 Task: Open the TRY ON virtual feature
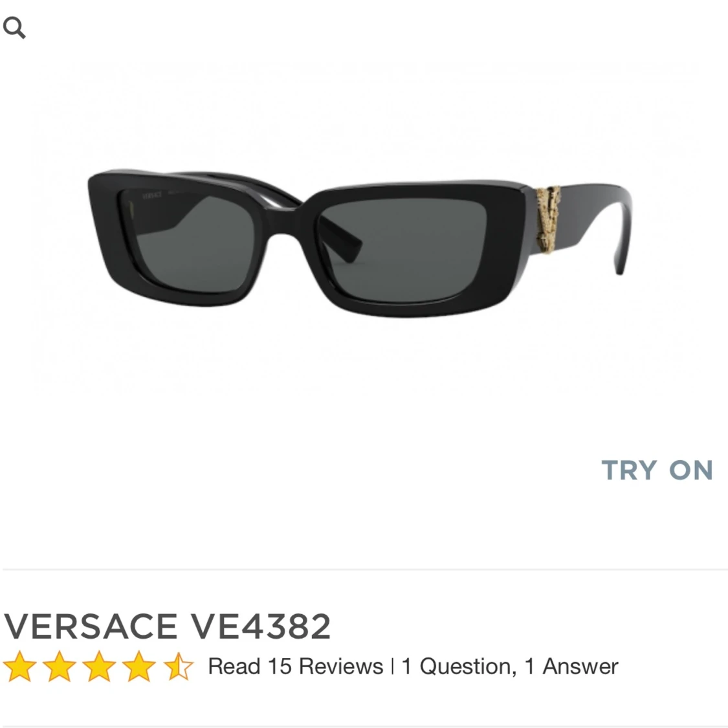coord(657,470)
